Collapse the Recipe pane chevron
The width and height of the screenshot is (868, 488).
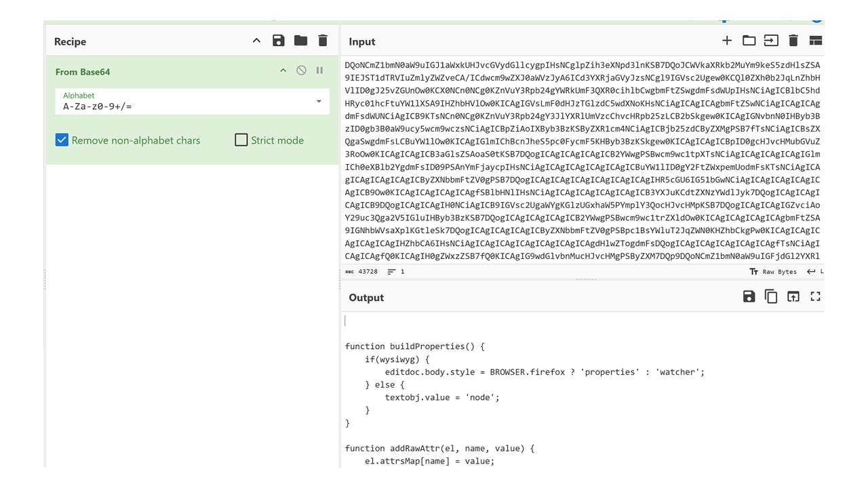click(x=256, y=41)
